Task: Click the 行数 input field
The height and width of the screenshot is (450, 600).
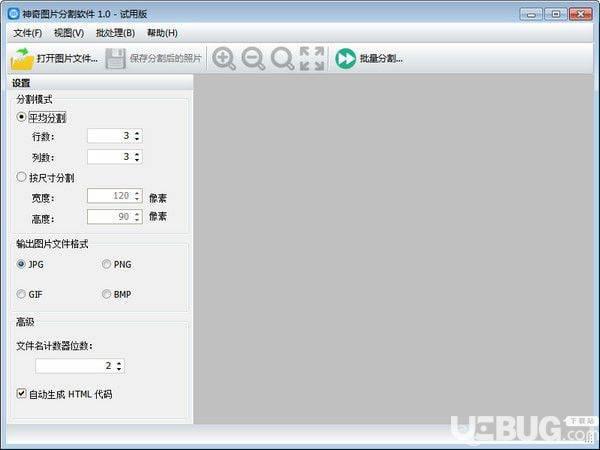Action: click(x=110, y=136)
